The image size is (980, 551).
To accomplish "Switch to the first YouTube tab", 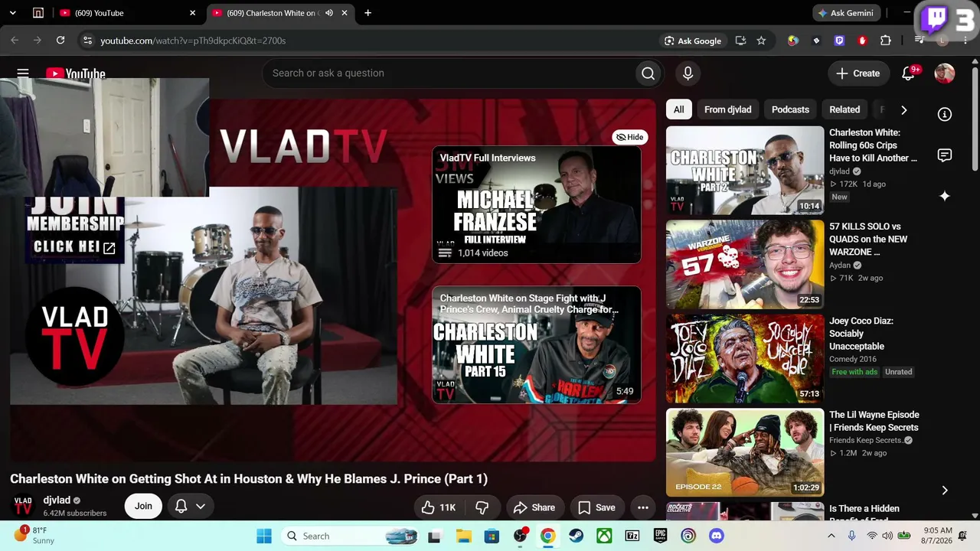I will pos(126,13).
